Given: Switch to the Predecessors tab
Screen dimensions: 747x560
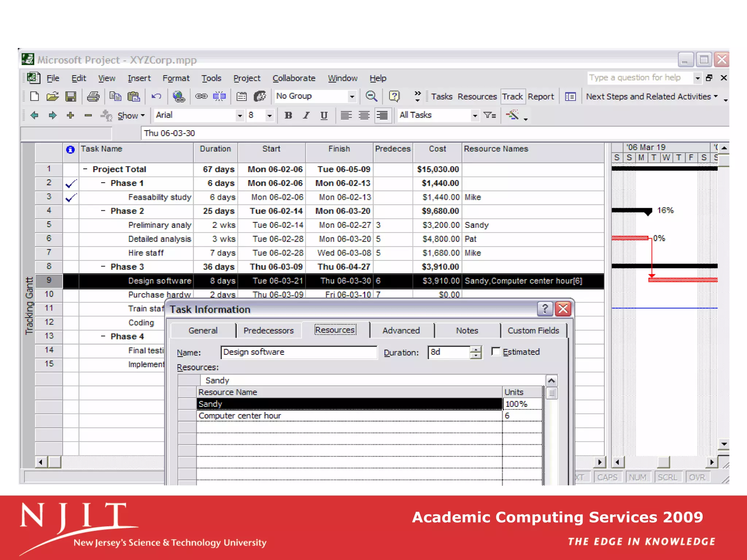Looking at the screenshot, I should pyautogui.click(x=268, y=330).
